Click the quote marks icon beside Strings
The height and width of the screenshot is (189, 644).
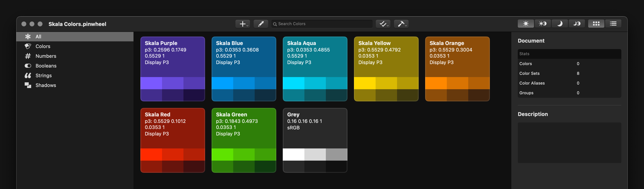(x=28, y=75)
